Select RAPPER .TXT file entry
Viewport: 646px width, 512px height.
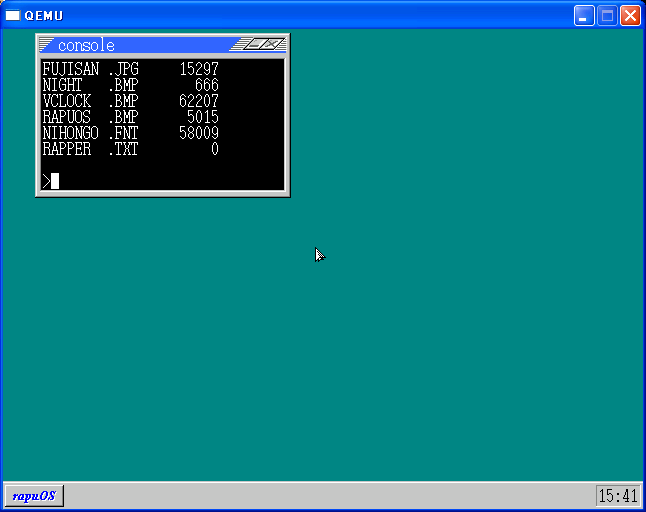[90, 149]
